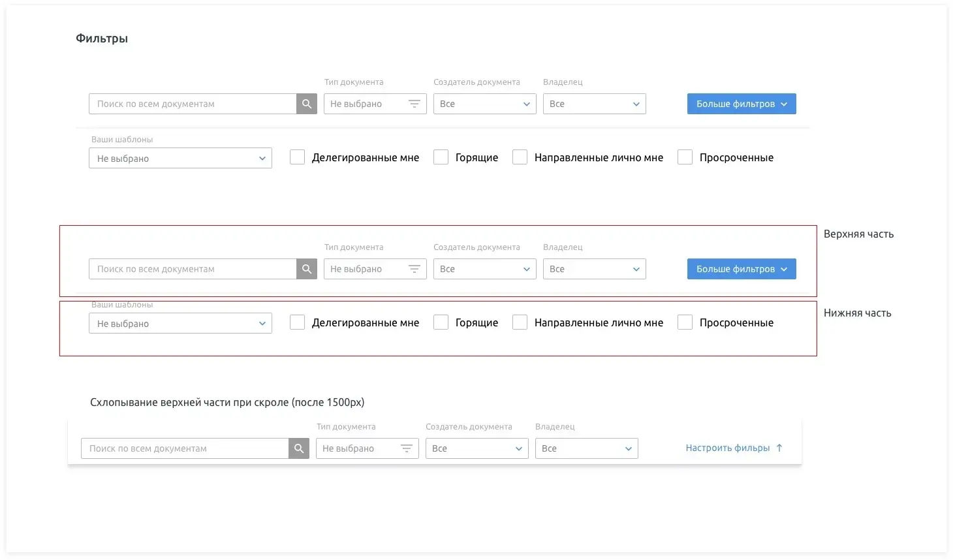Screen dimensions: 953x560
Task: Expand Владелец dropdown in the Фильтры section
Action: click(x=595, y=104)
